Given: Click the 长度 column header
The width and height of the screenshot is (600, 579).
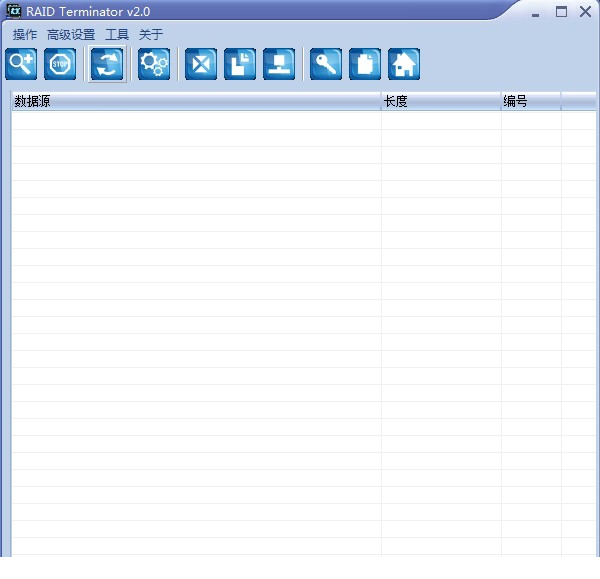Looking at the screenshot, I should 441,101.
